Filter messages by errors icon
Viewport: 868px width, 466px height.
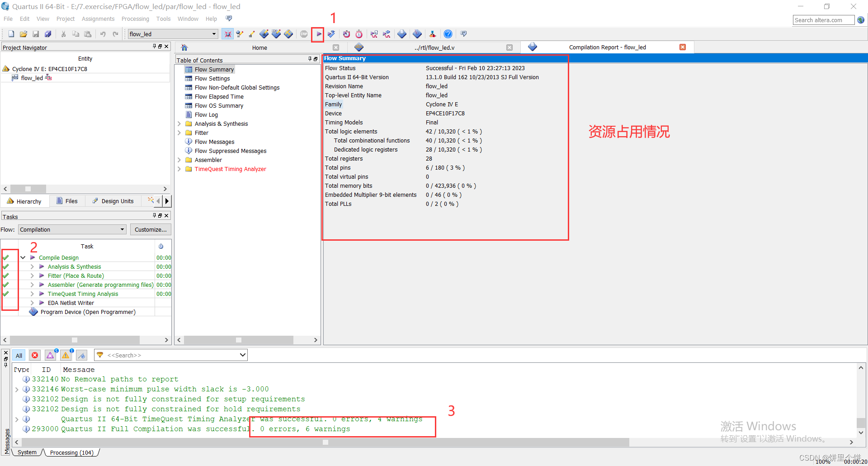pos(35,356)
